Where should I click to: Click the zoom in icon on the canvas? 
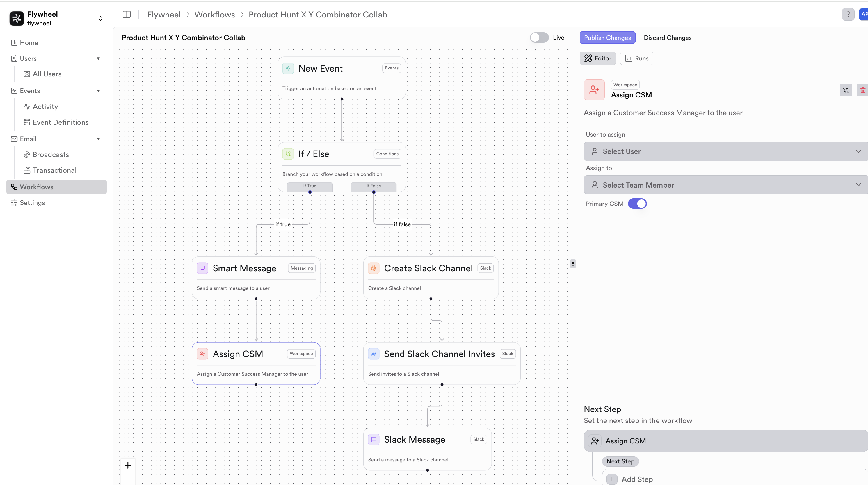click(x=128, y=466)
